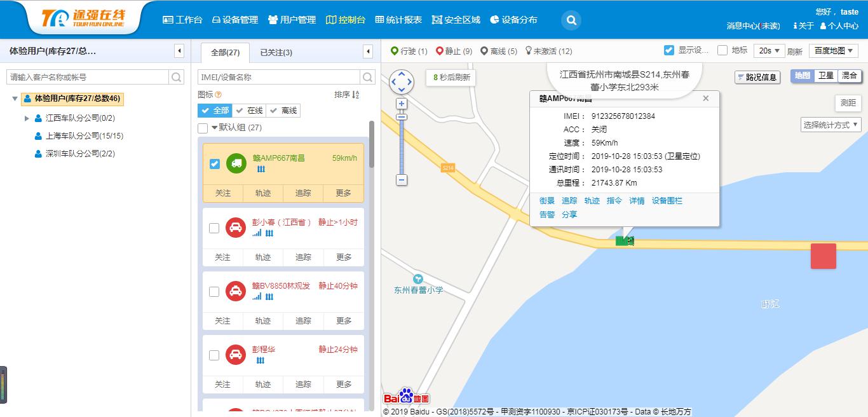Switch to 已关注(3) tab
The width and height of the screenshot is (868, 417).
276,53
